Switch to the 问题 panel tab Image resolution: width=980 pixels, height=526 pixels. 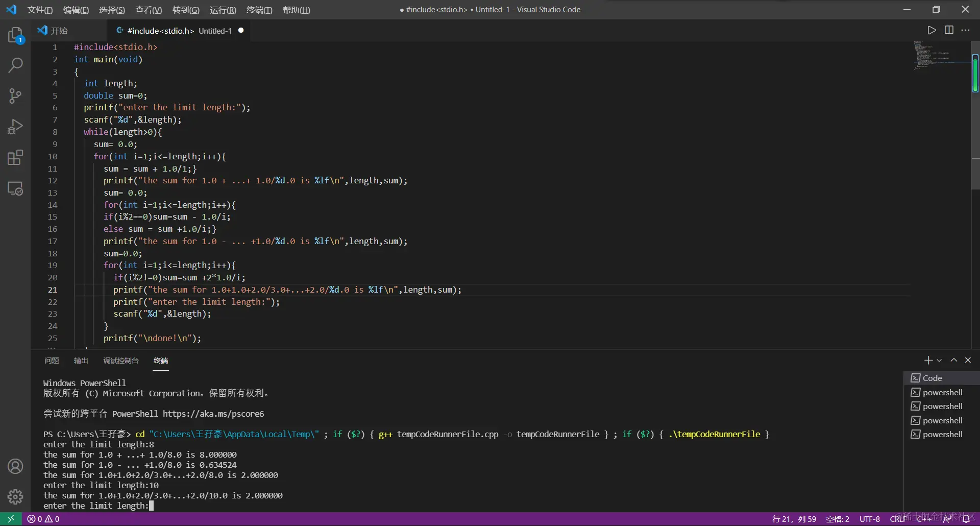click(52, 361)
